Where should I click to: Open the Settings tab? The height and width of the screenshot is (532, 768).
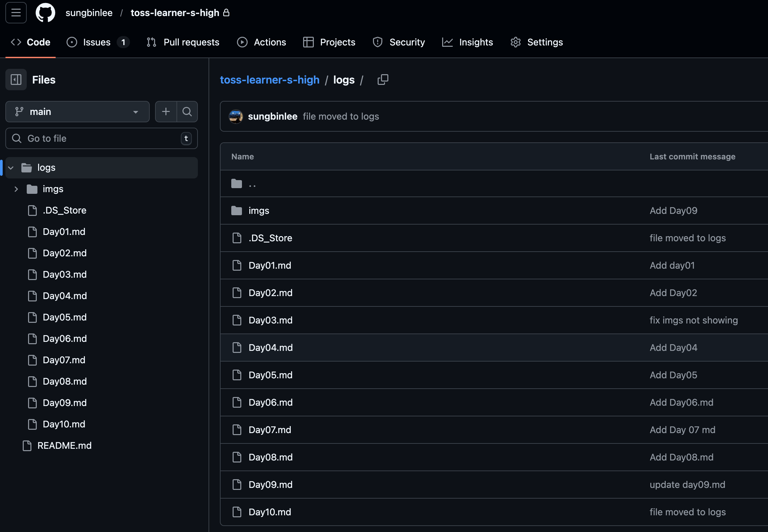[x=545, y=42]
